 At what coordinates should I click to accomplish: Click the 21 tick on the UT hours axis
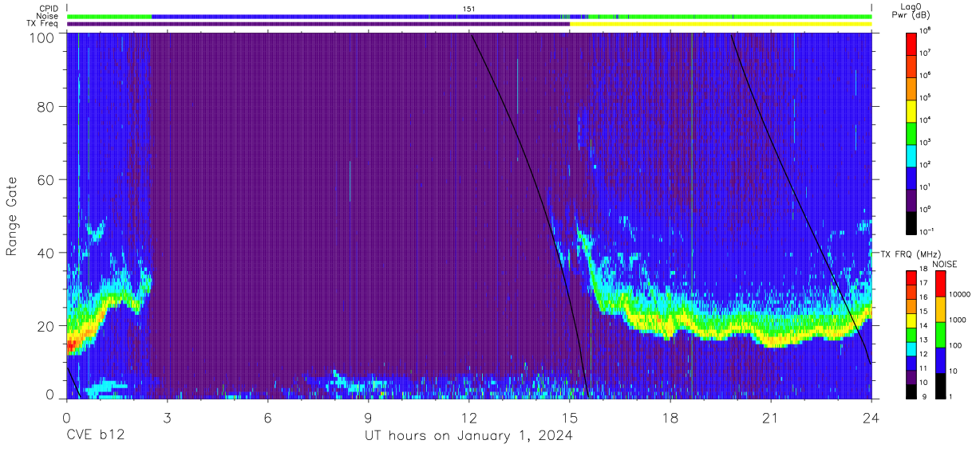pyautogui.click(x=771, y=418)
